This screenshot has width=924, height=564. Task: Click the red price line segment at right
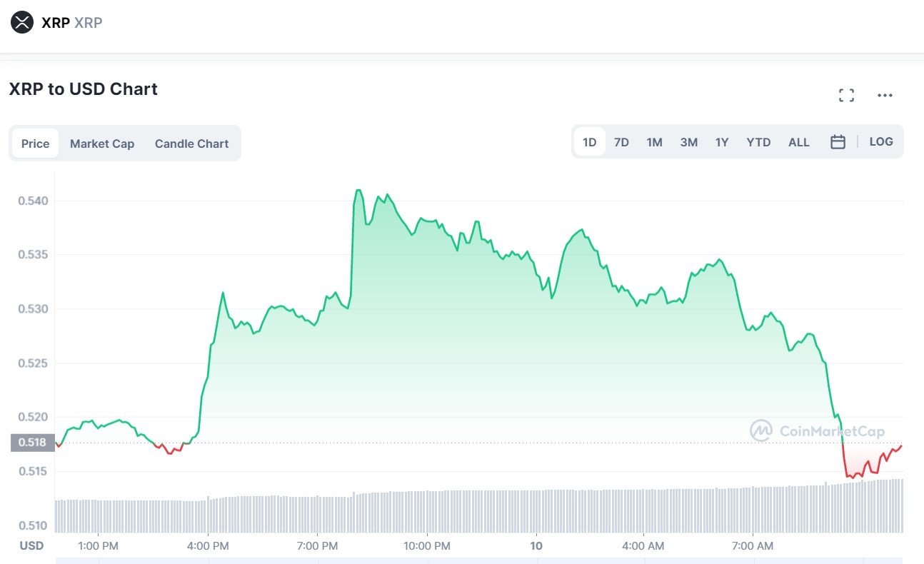tap(873, 463)
